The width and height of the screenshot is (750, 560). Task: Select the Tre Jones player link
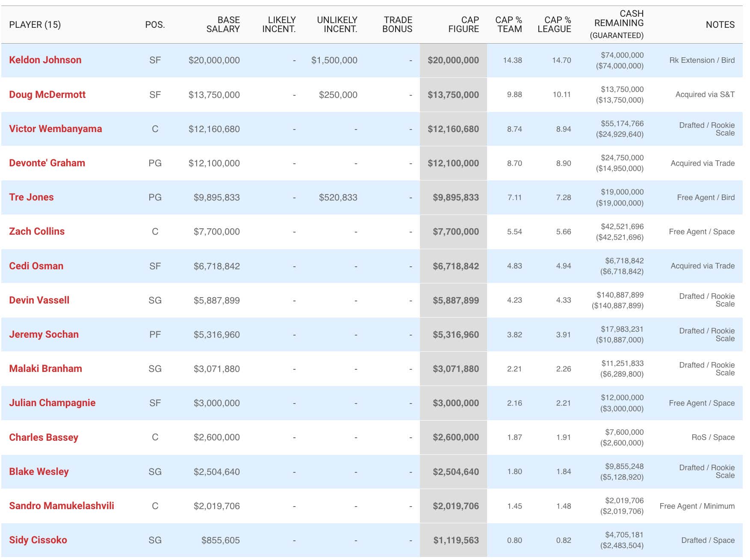tap(32, 197)
